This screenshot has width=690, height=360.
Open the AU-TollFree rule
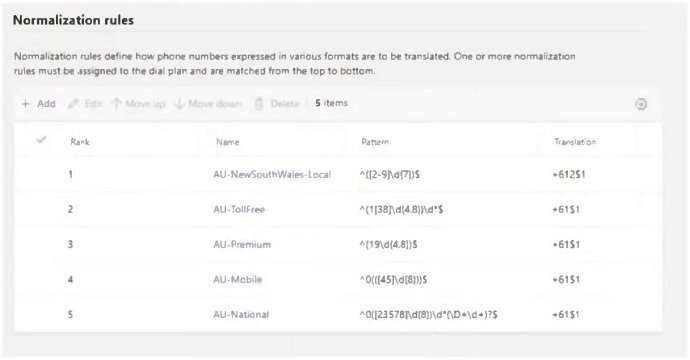(239, 209)
